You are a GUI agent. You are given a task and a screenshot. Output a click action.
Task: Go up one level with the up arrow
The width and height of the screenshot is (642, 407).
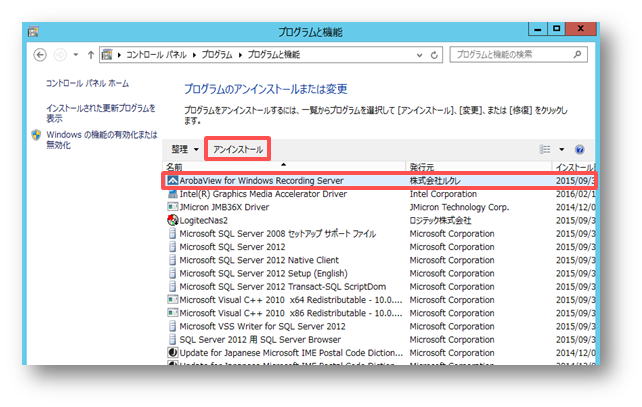pos(91,54)
